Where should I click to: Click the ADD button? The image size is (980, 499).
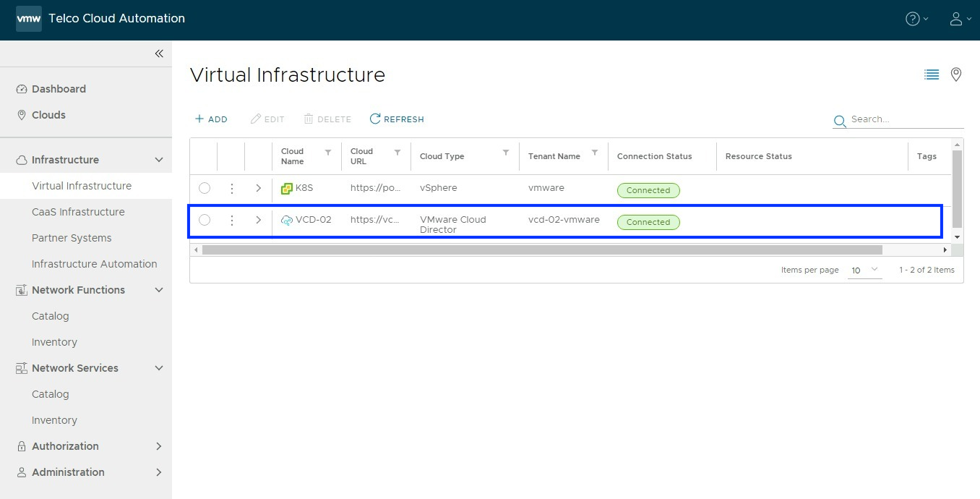click(211, 119)
